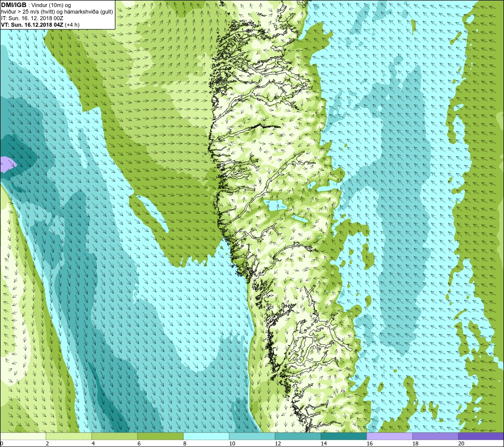
Task: Click the legend value label '16'
Action: [x=369, y=443]
